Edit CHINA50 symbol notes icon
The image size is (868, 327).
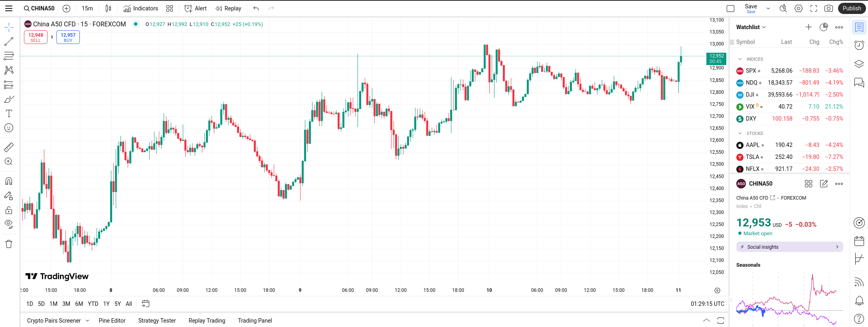click(824, 184)
